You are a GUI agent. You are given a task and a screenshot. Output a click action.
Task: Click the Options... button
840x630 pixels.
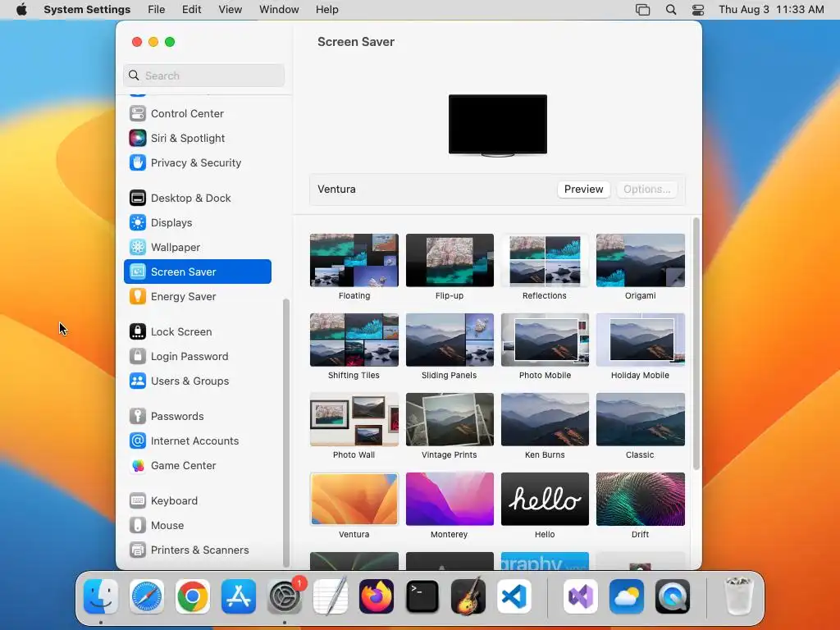pos(646,189)
